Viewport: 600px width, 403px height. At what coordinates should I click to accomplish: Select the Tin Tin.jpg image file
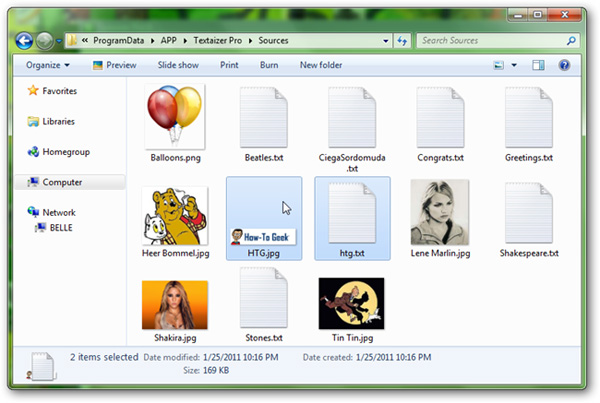pyautogui.click(x=352, y=310)
